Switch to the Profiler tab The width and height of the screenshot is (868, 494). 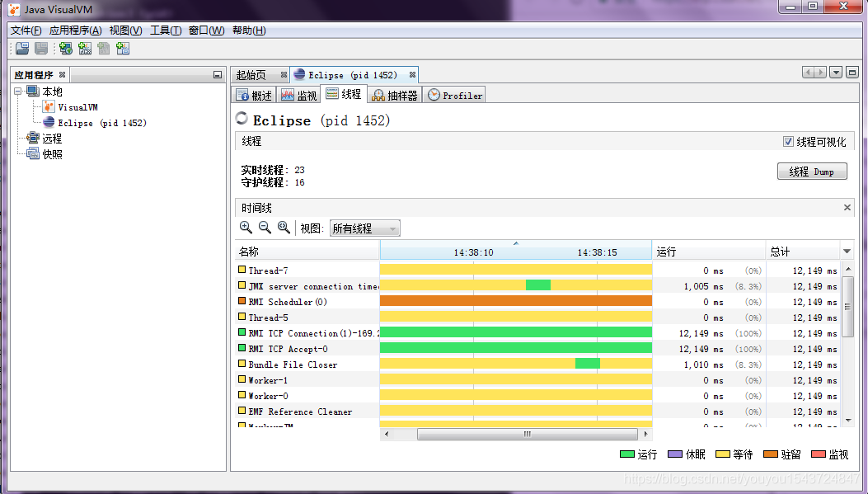(x=455, y=96)
